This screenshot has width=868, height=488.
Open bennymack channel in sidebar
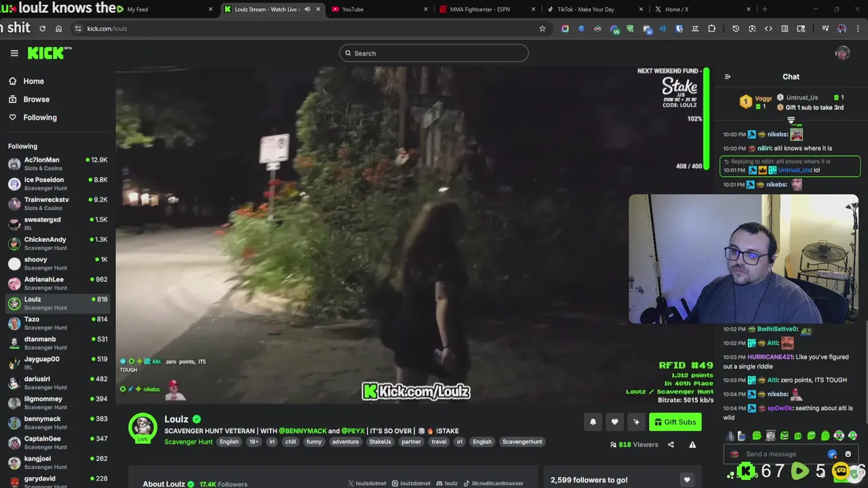click(x=58, y=423)
